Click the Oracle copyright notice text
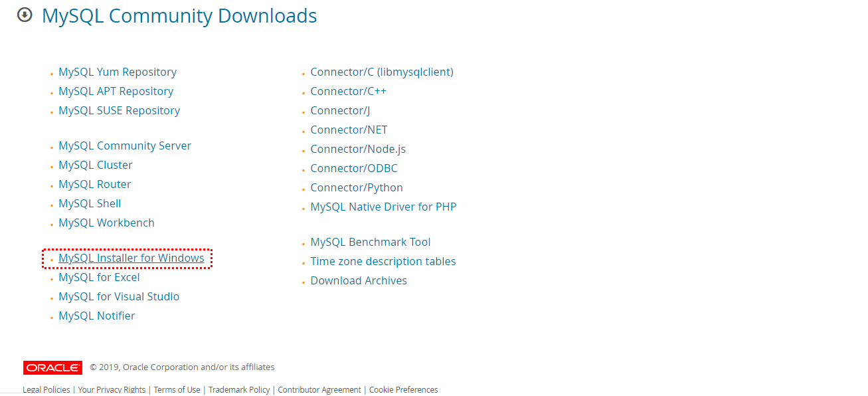 182,367
